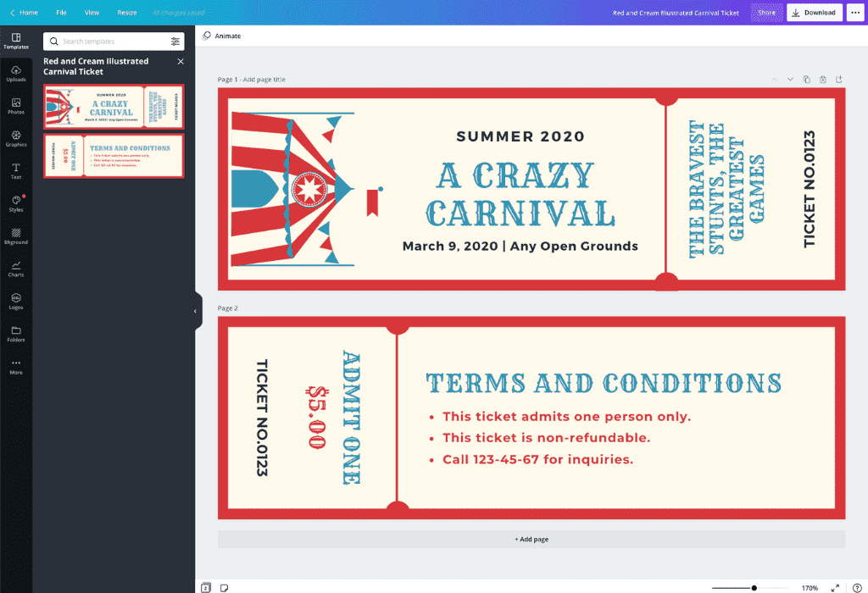Toggle fullscreen presentation mode
Image resolution: width=868 pixels, height=593 pixels.
[x=835, y=587]
